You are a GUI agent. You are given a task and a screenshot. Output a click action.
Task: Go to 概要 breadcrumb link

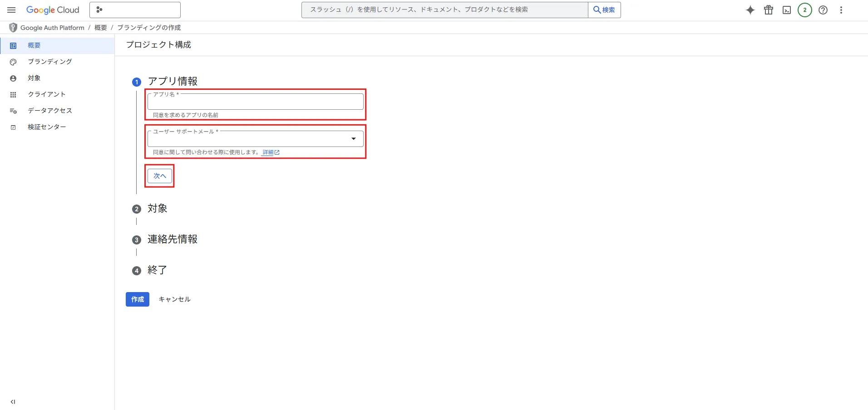[101, 28]
